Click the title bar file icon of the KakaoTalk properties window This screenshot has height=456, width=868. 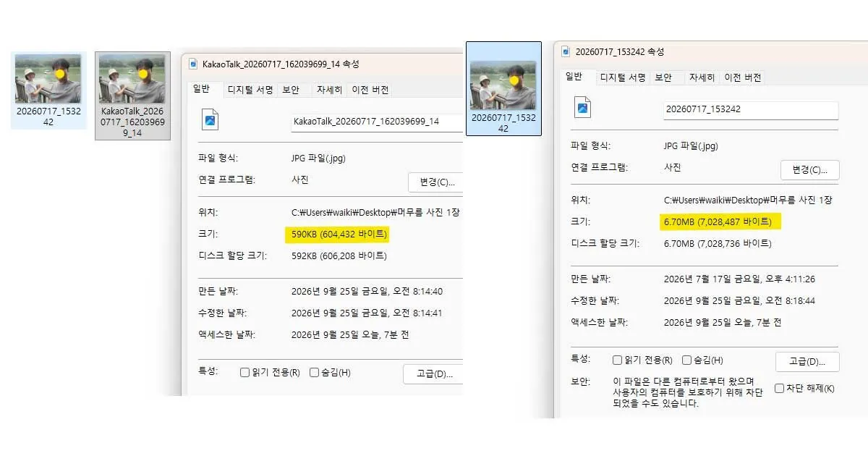192,64
